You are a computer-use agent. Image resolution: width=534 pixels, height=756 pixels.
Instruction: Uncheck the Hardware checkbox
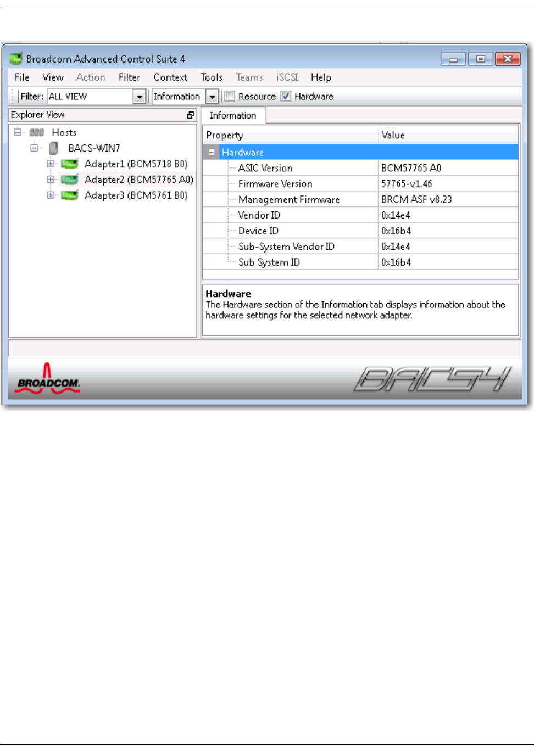coord(286,96)
